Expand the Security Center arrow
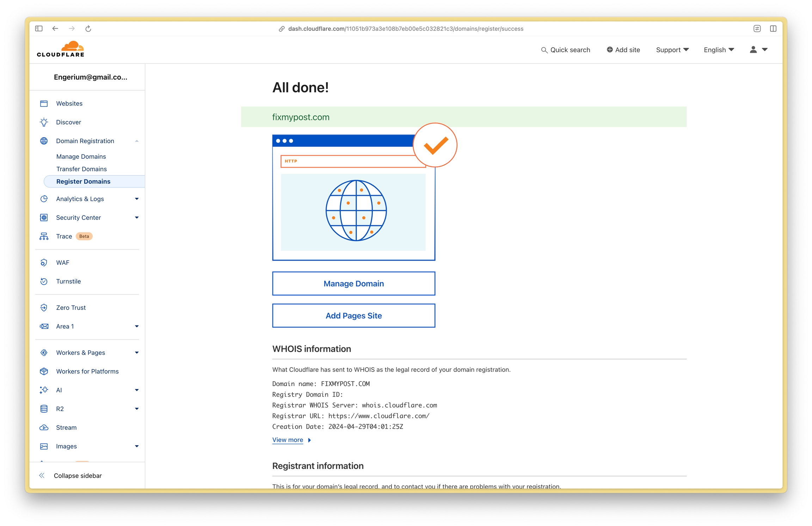This screenshot has width=812, height=526. [137, 218]
